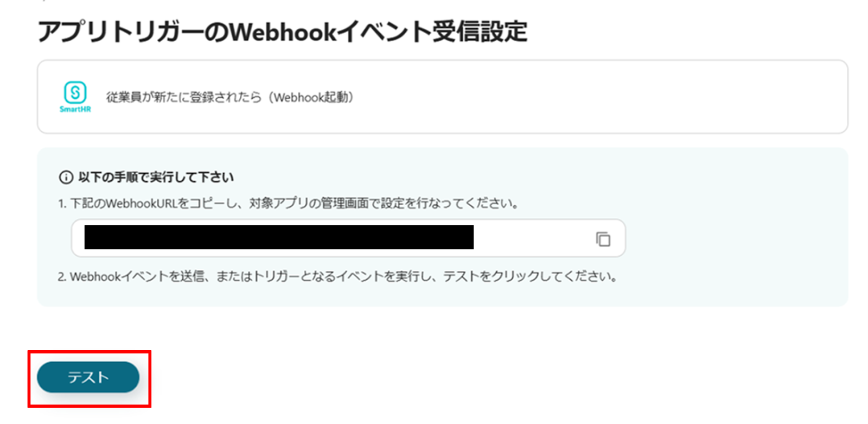868x424 pixels.
Task: Select the アプリトリガーのWebhookイベント受信設定 heading
Action: tap(282, 32)
